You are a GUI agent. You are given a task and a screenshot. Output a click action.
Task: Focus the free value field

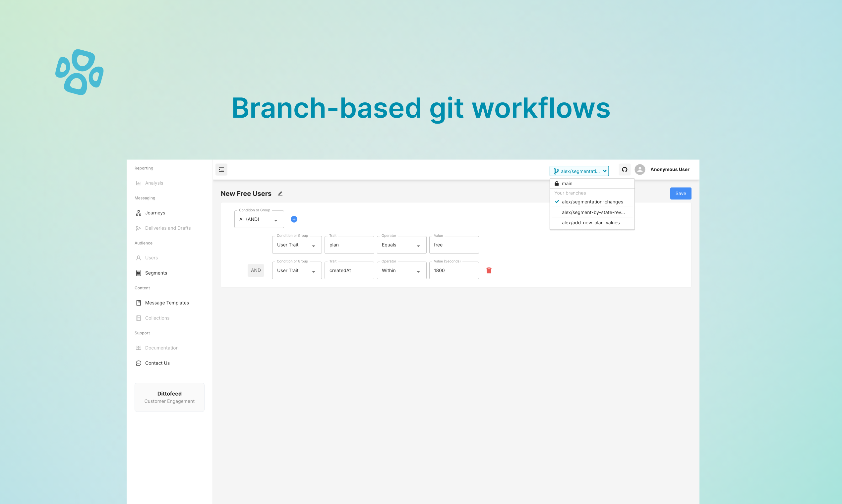point(454,245)
